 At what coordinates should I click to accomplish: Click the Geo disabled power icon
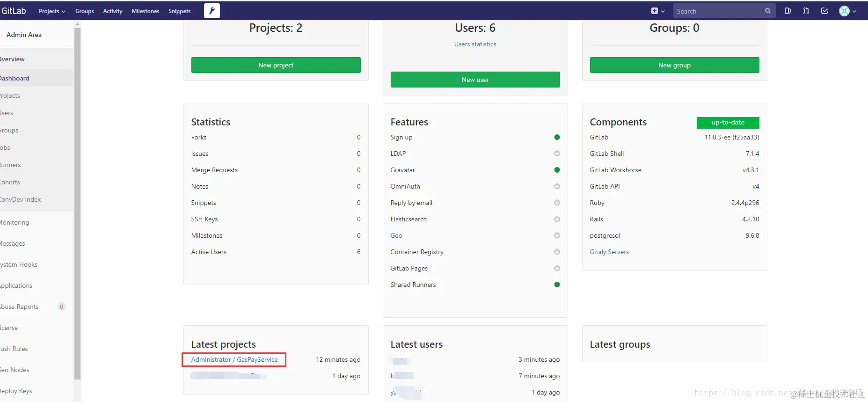coord(557,235)
